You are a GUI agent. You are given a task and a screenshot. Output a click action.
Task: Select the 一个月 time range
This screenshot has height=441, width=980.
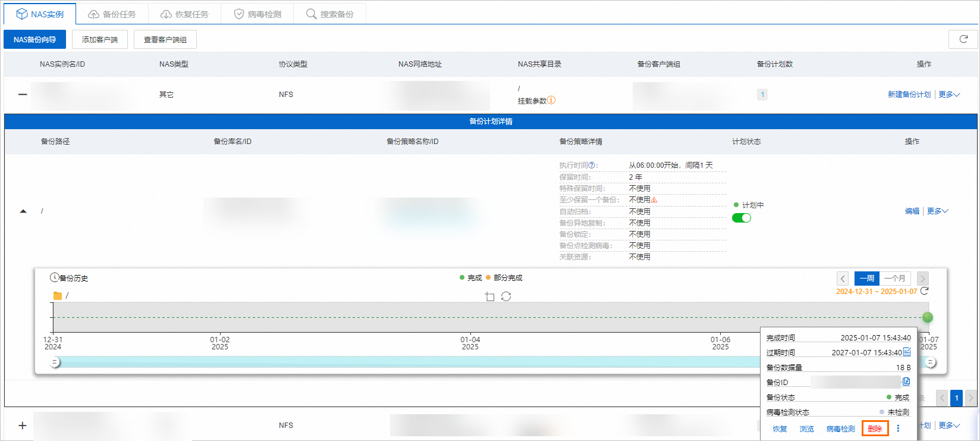[895, 279]
